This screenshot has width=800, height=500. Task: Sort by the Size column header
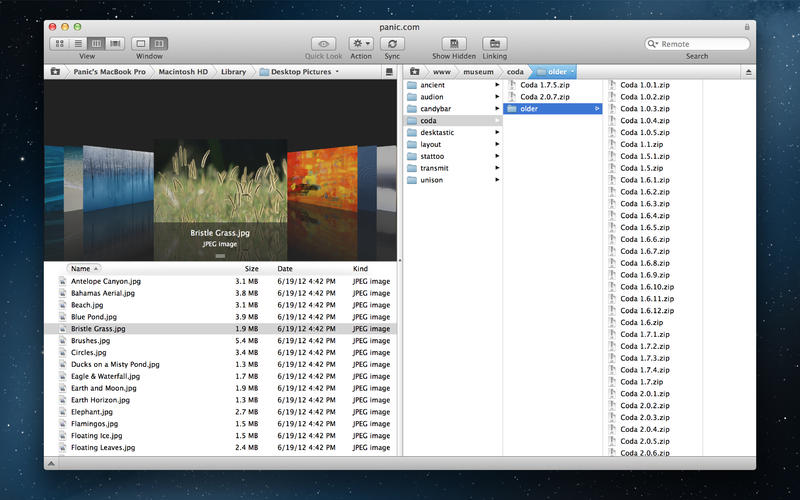252,268
